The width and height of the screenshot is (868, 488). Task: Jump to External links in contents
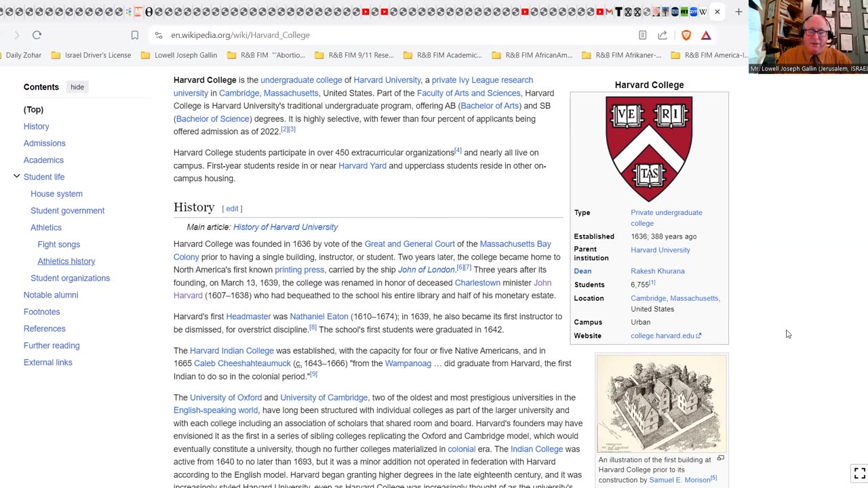click(48, 362)
